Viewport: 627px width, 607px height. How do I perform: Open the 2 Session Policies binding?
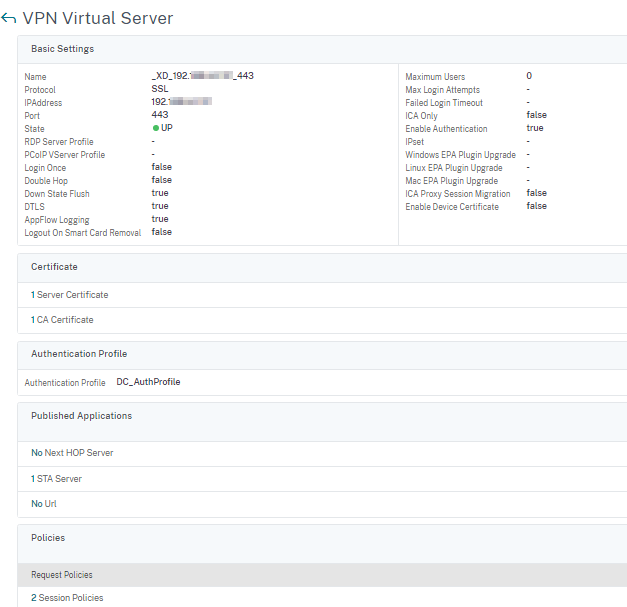[67, 598]
